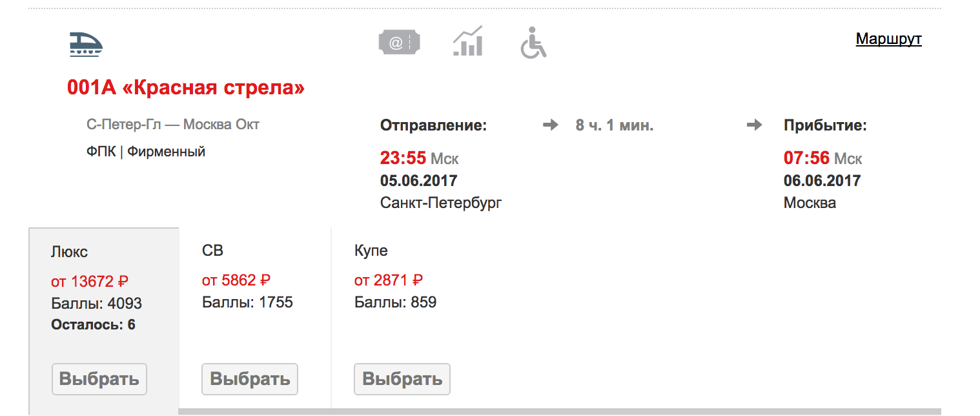Click Выбрать button under Купе
This screenshot has height=416, width=980.
click(x=402, y=379)
